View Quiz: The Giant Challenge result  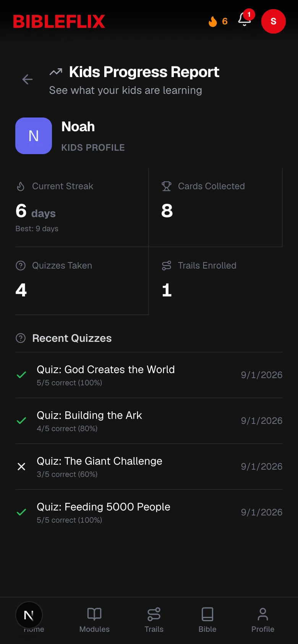(x=149, y=467)
